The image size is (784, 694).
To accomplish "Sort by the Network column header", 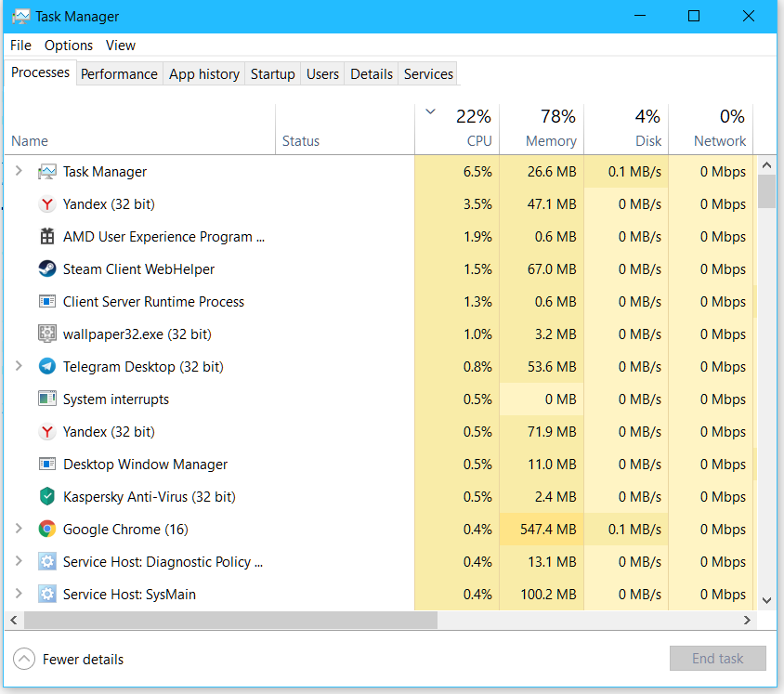I will (711, 129).
